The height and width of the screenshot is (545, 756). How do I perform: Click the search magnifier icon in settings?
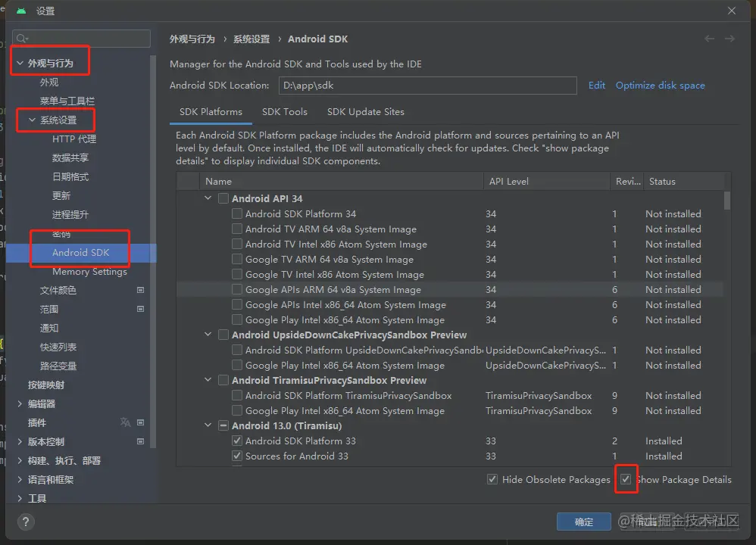22,39
